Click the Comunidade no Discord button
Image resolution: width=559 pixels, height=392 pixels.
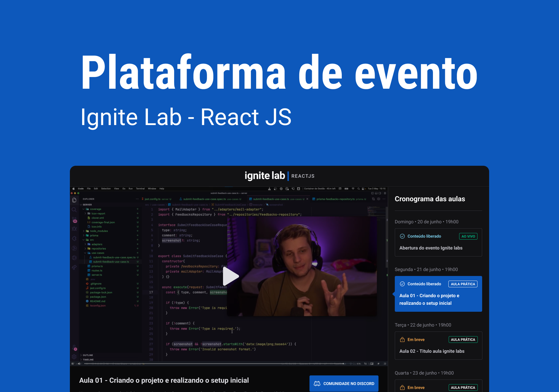point(344,384)
